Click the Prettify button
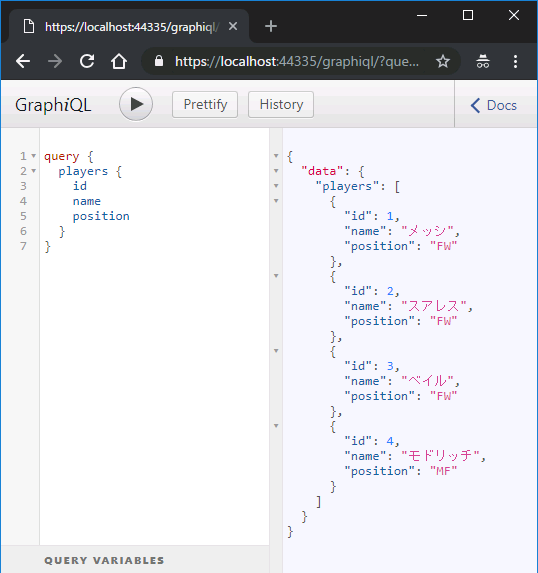The image size is (538, 573). click(x=205, y=105)
